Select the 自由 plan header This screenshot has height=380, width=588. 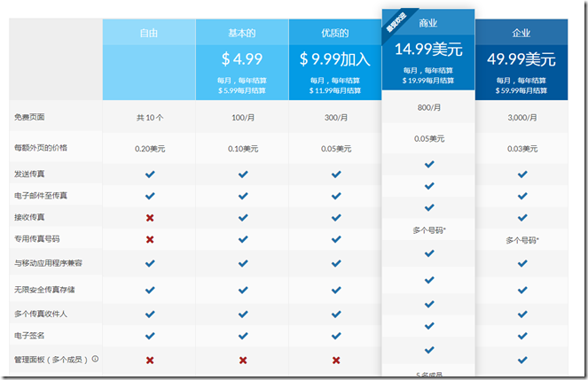click(149, 34)
